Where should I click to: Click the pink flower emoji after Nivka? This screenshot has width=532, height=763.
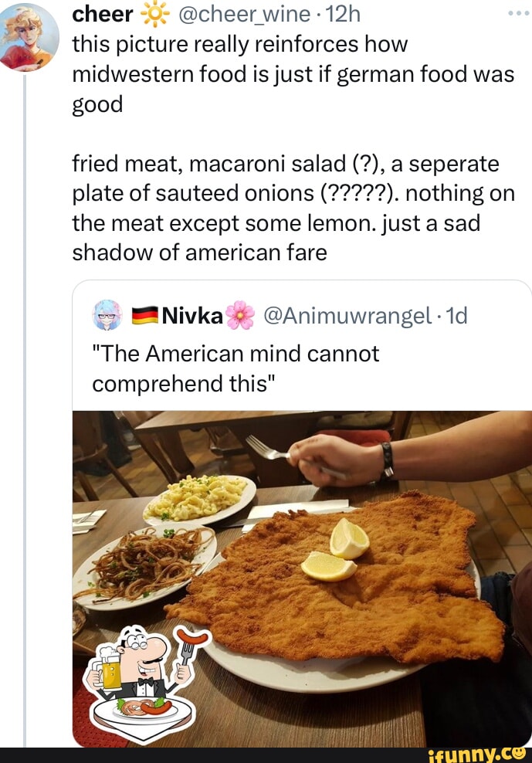[240, 315]
